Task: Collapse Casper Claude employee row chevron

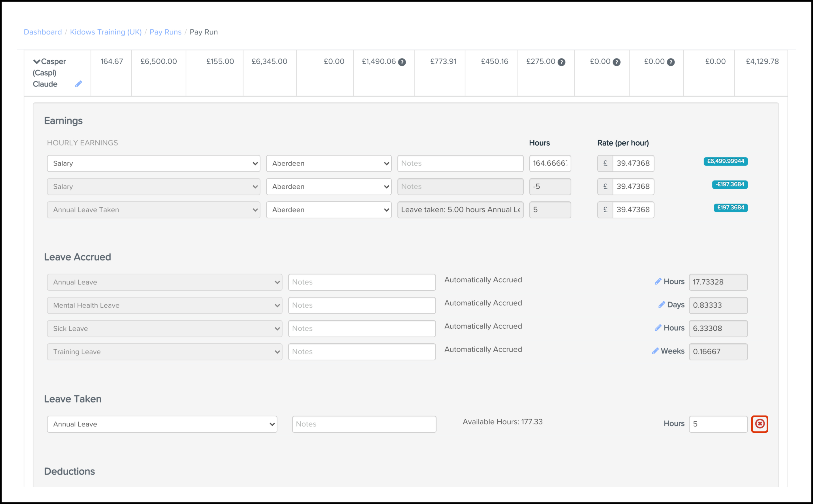Action: 37,62
